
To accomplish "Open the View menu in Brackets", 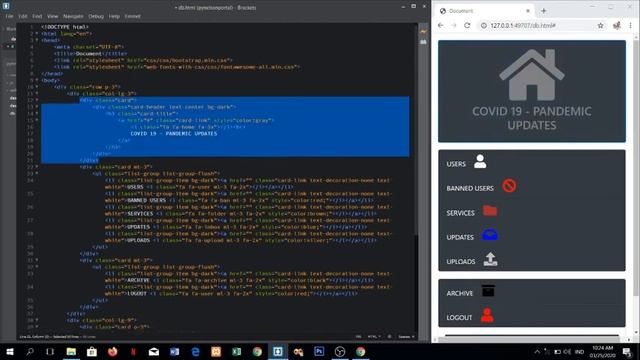I will 53,16.
